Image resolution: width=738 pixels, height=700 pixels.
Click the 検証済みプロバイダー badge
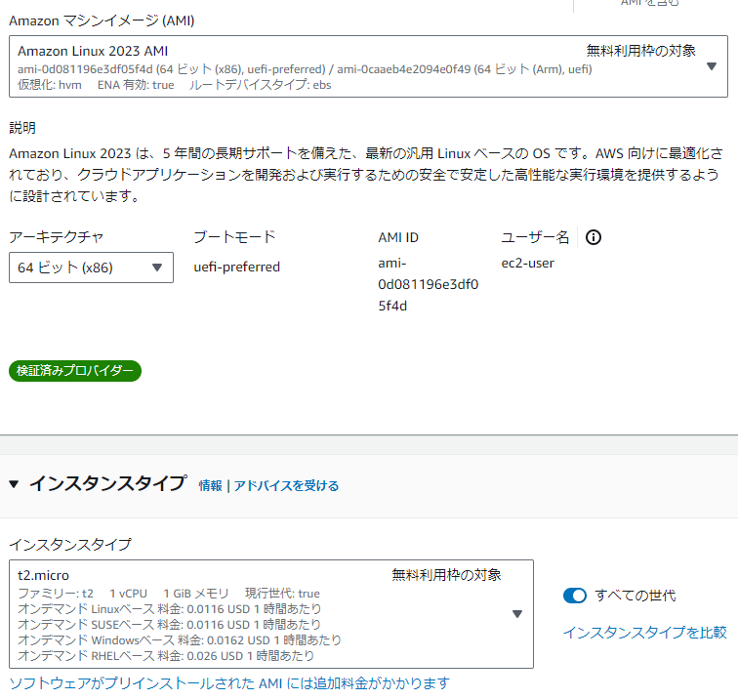[75, 371]
